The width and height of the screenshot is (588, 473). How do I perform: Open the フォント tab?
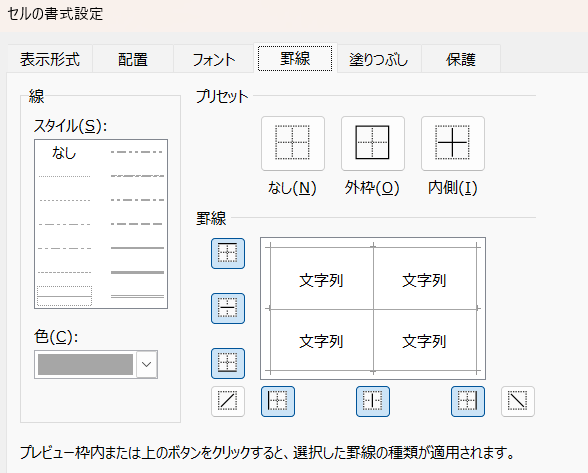[x=214, y=59]
